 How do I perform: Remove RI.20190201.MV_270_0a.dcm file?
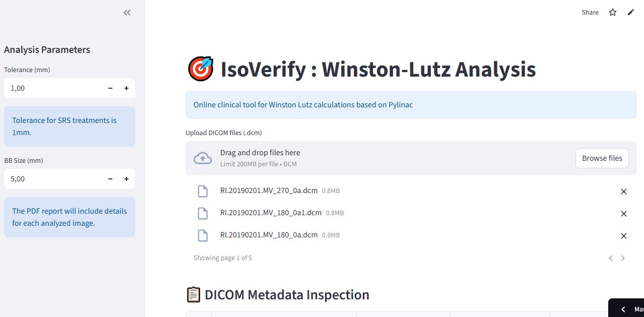coord(623,192)
